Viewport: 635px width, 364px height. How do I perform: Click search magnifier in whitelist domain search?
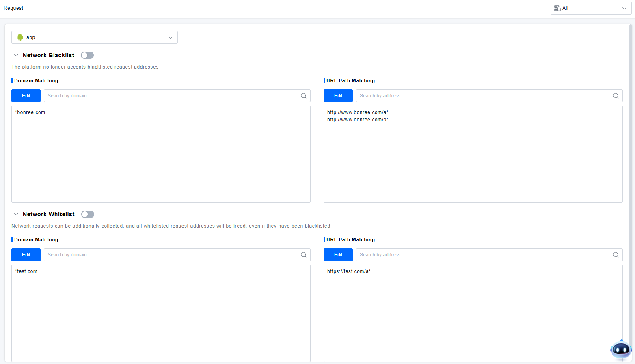point(303,255)
